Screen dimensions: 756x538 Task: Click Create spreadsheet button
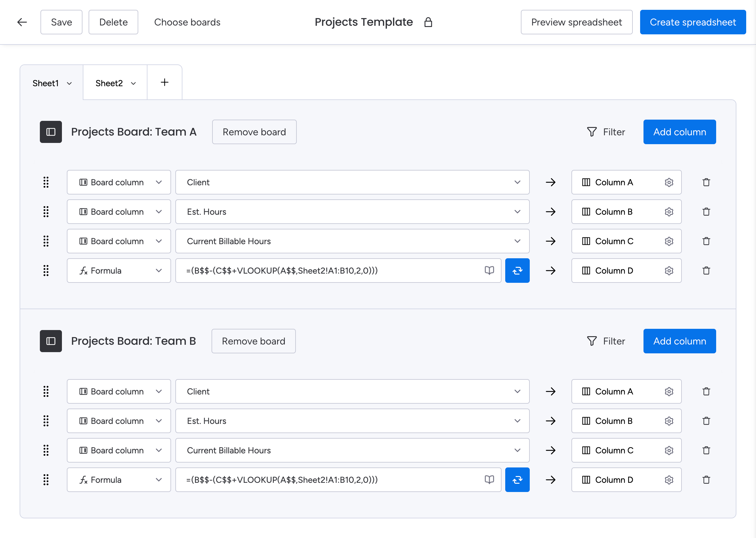click(693, 22)
